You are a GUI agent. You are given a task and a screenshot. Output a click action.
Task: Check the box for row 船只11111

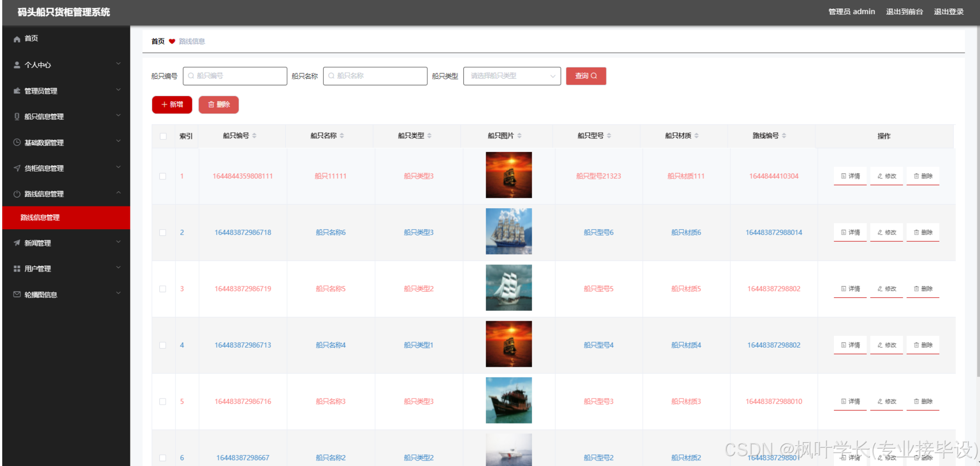tap(163, 176)
